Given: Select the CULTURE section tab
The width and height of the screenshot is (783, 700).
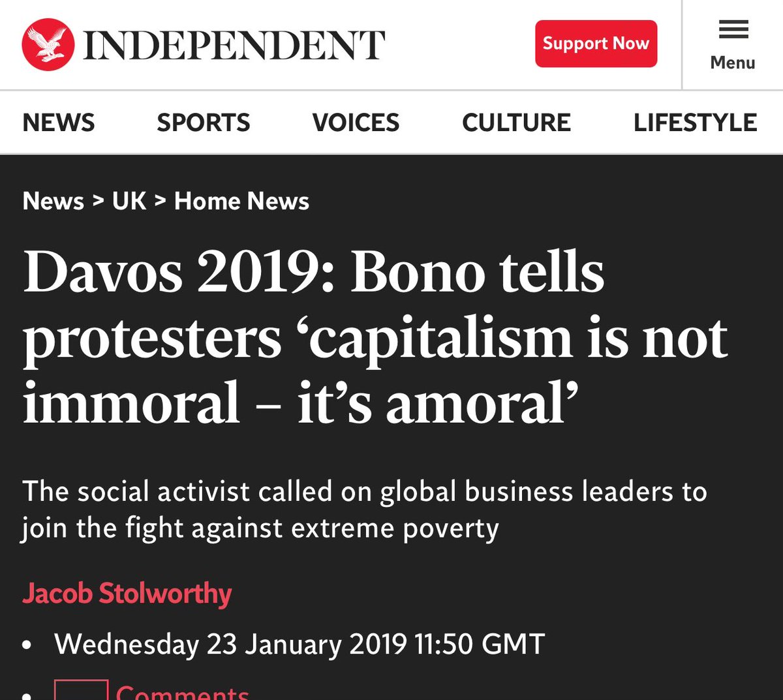Looking at the screenshot, I should (x=516, y=123).
